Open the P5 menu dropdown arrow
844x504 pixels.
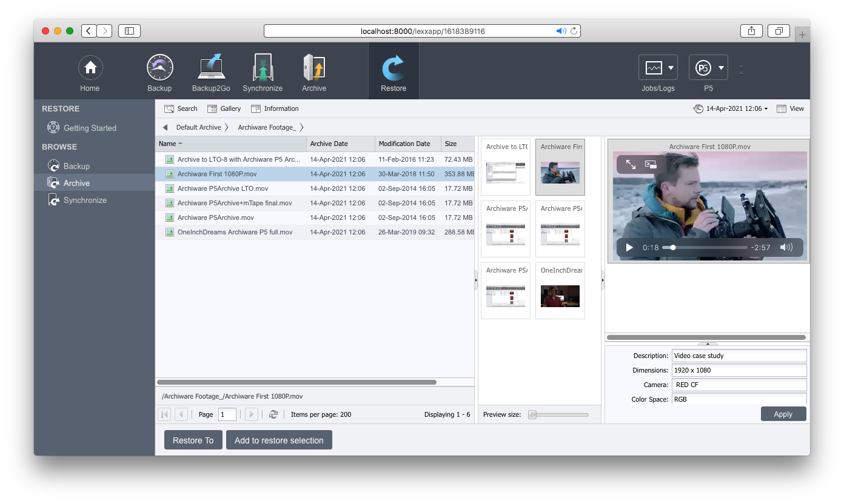[x=721, y=67]
